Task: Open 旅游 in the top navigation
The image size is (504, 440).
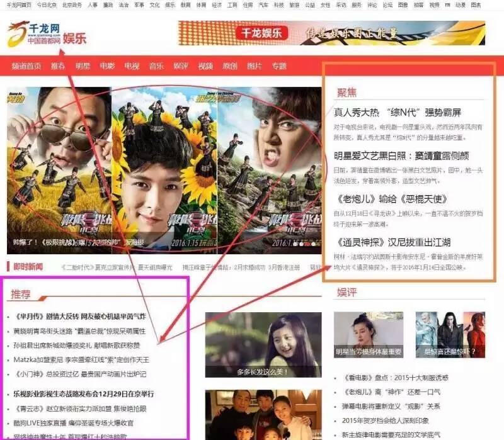Action: coord(294,5)
